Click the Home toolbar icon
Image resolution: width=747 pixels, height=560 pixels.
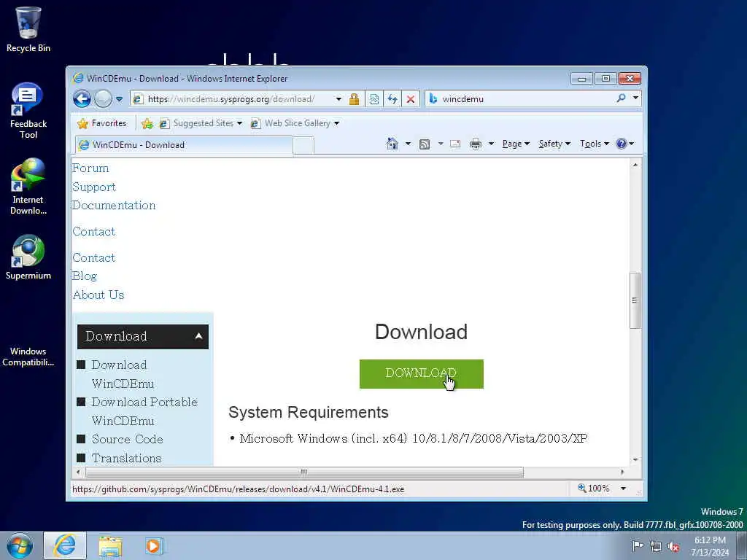coord(392,144)
